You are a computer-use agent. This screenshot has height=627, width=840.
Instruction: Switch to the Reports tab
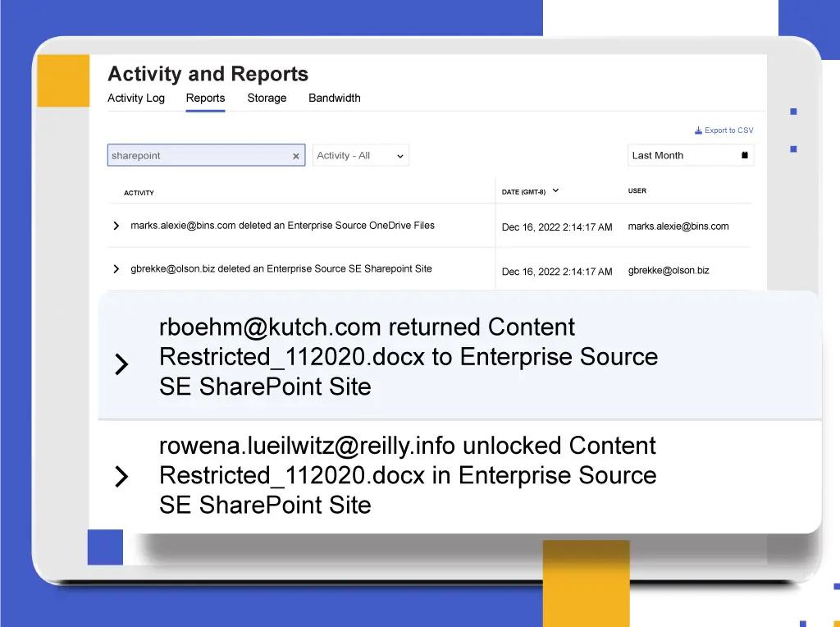[205, 98]
